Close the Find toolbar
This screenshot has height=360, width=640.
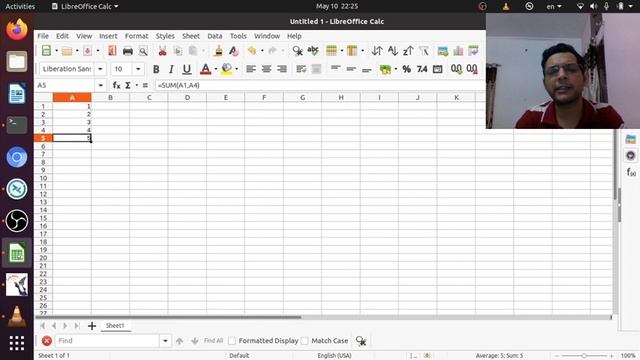[47, 340]
